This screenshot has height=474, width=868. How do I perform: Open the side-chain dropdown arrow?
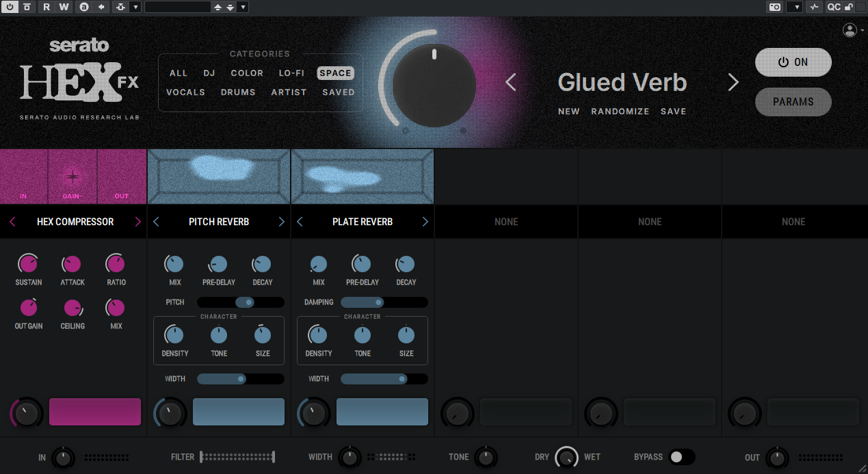[135, 7]
